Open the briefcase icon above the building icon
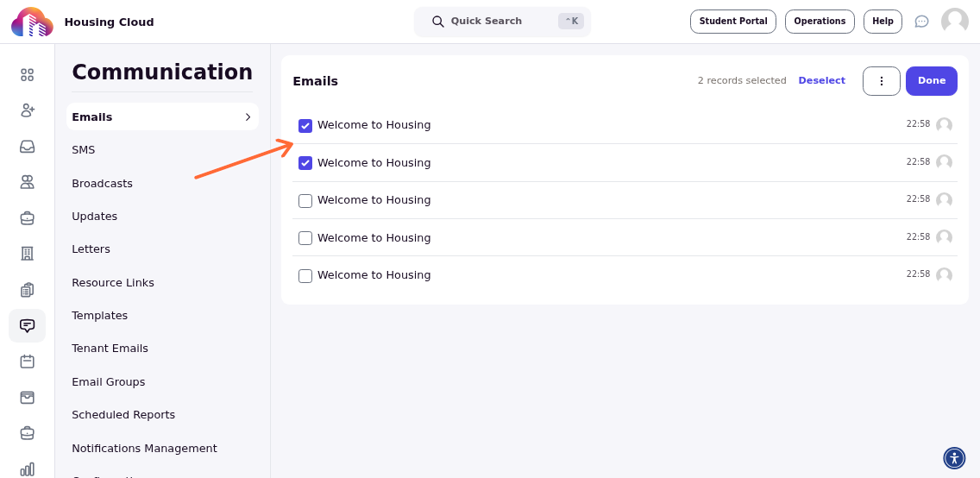Screen dimensions: 980x478 27,218
